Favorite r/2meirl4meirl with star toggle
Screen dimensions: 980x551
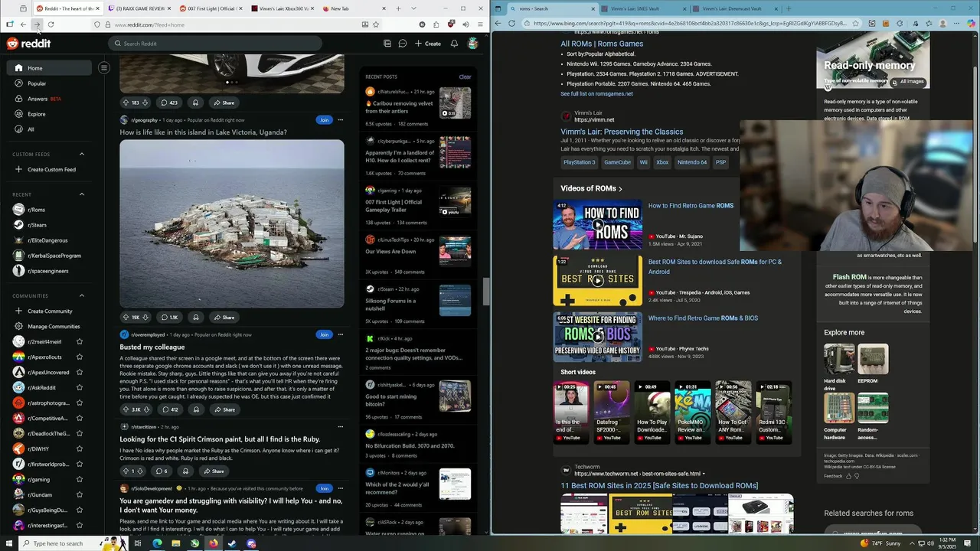coord(79,342)
